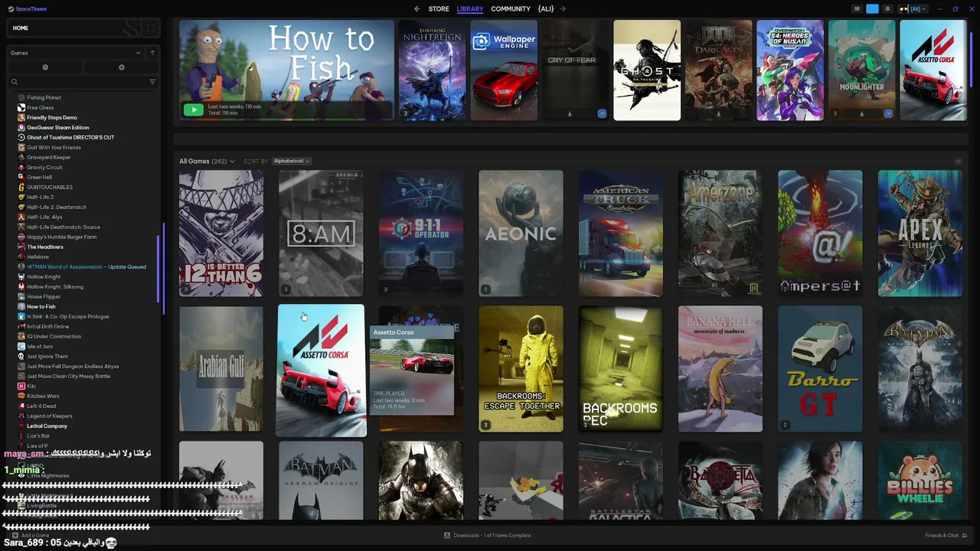Open Overwatch recent game tile
The width and height of the screenshot is (980, 551).
point(790,70)
